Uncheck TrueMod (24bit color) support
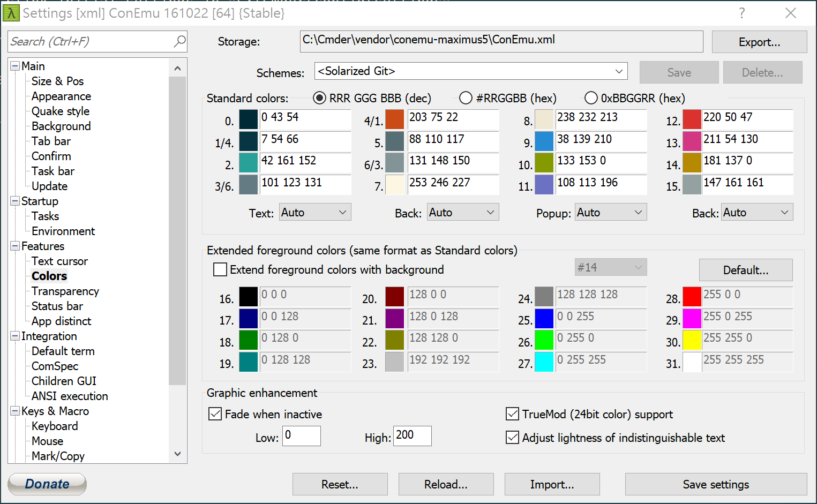The image size is (817, 504). tap(512, 414)
